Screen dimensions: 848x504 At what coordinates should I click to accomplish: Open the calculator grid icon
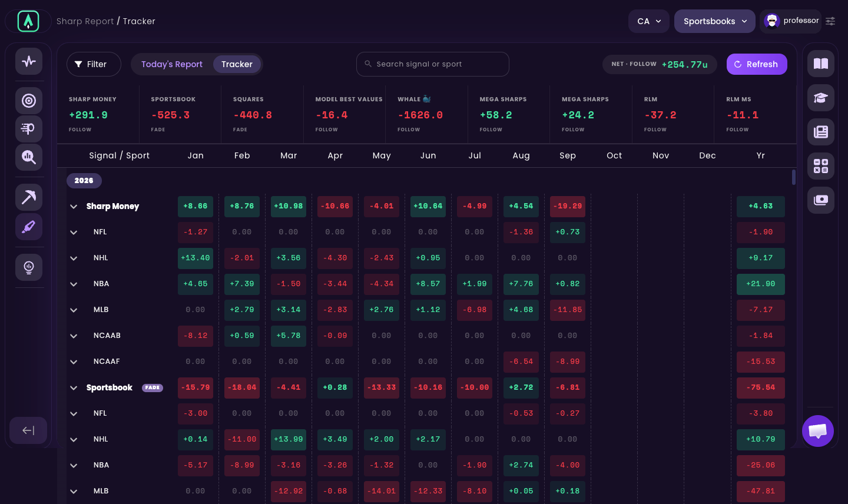[821, 166]
